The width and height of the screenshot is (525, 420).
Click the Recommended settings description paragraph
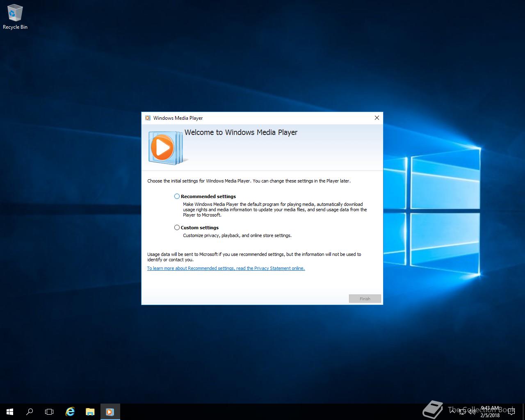(275, 210)
